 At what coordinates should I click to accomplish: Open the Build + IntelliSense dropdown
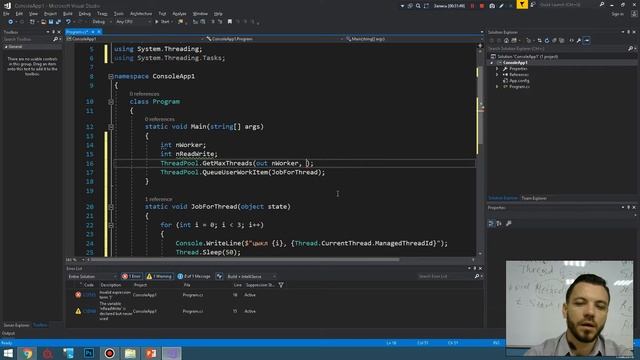(x=251, y=276)
